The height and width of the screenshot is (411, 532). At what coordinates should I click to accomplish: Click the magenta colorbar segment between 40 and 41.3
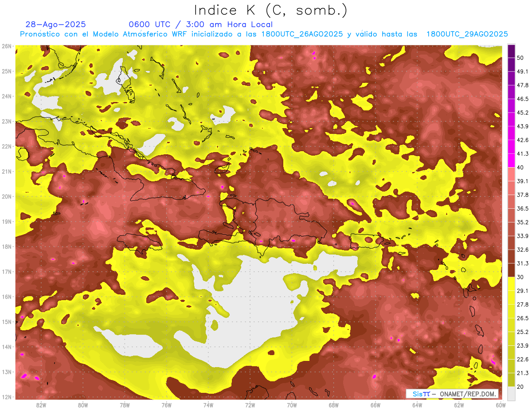tap(511, 160)
